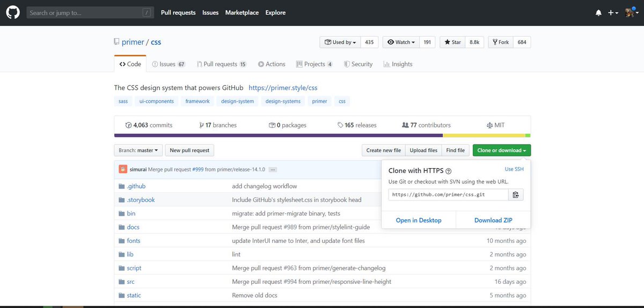Click the packages box icon
The width and height of the screenshot is (644, 308).
(x=272, y=125)
